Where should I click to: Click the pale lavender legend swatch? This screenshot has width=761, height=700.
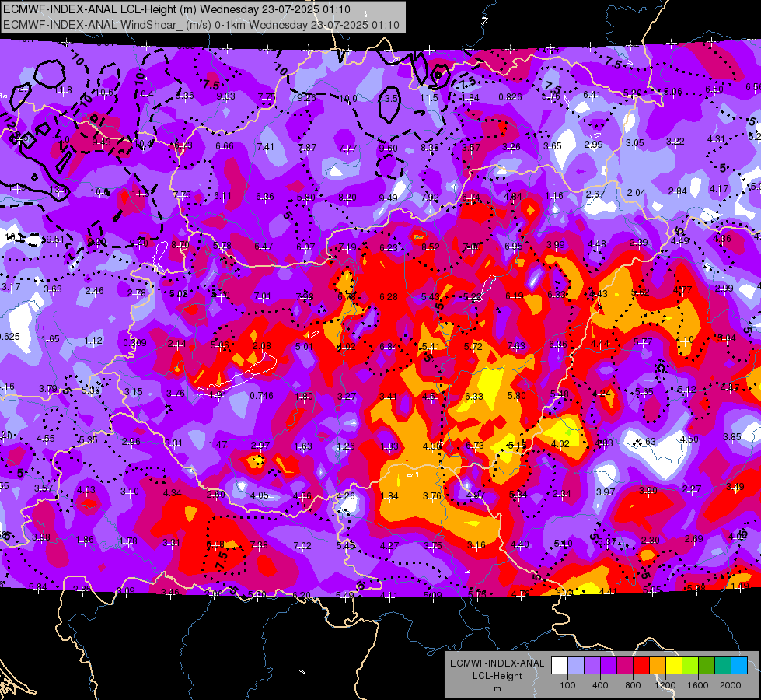(576, 665)
